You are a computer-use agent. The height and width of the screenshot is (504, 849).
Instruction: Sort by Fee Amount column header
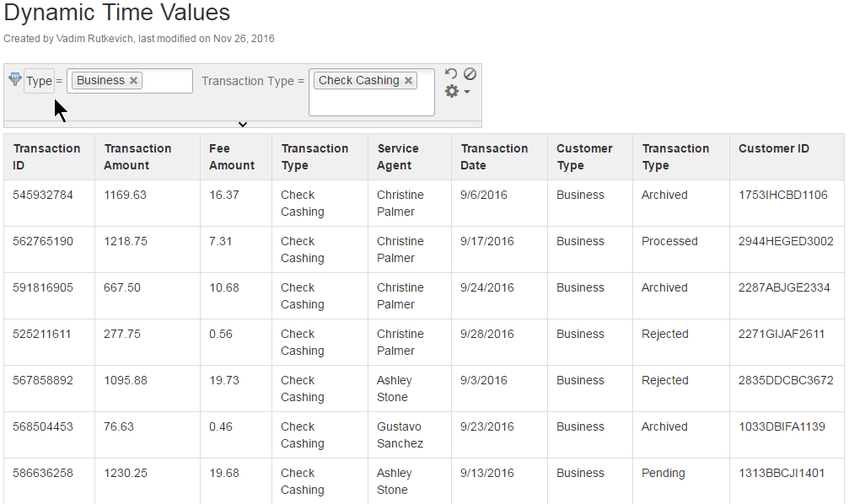231,157
